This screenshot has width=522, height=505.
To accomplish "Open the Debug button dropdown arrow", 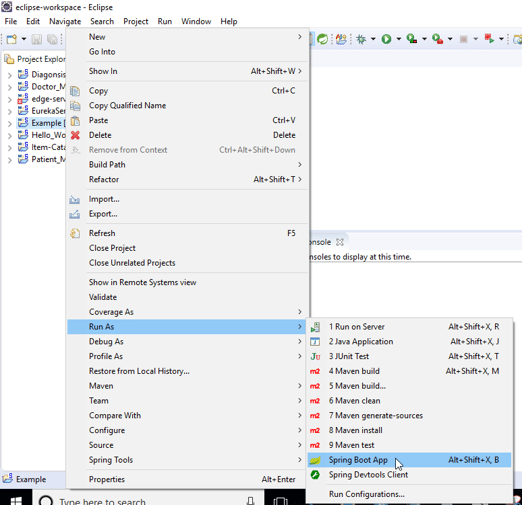I will point(373,39).
